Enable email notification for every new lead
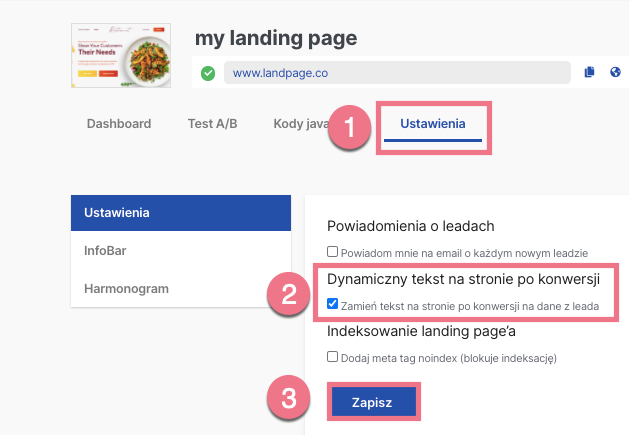The height and width of the screenshot is (435, 629). pos(332,252)
